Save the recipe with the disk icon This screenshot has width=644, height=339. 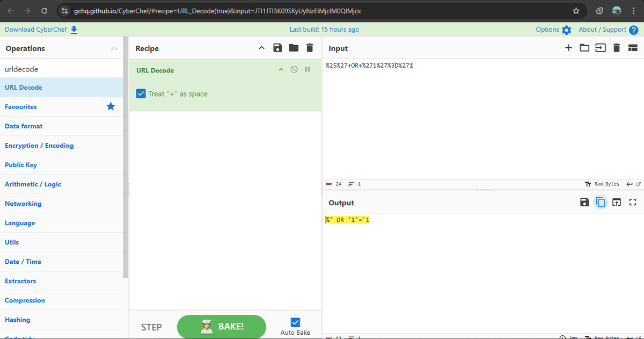277,48
